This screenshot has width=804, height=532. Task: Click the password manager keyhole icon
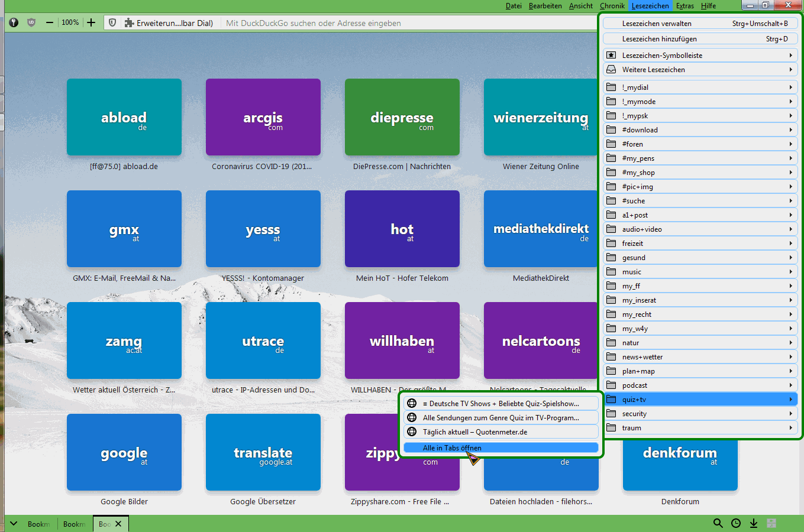coord(14,22)
